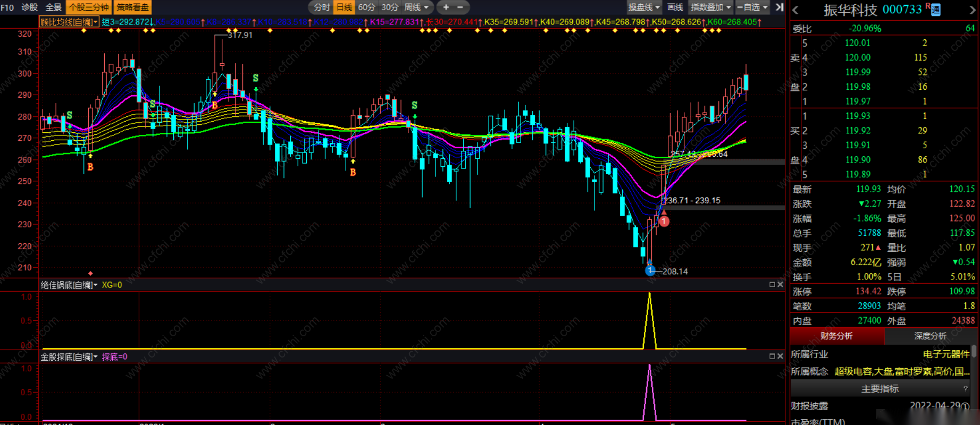980x425 pixels.
Task: Close the 金股探底 indicator pane
Action: [780, 356]
